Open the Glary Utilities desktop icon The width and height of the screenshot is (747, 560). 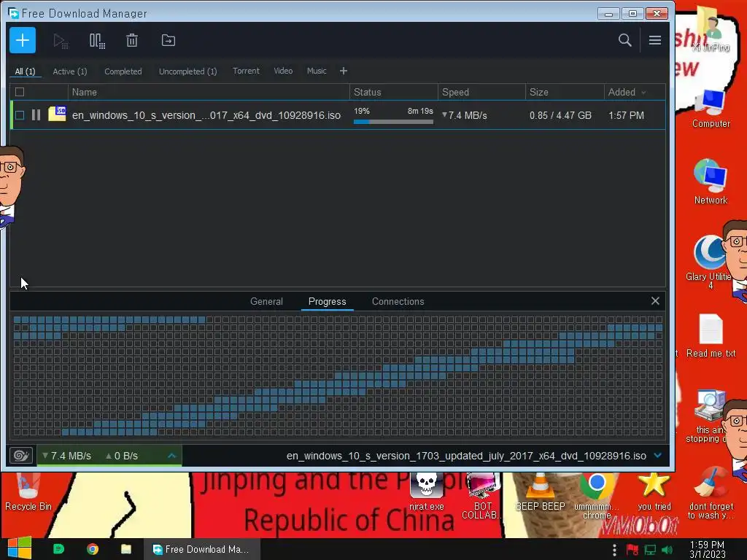coord(709,262)
